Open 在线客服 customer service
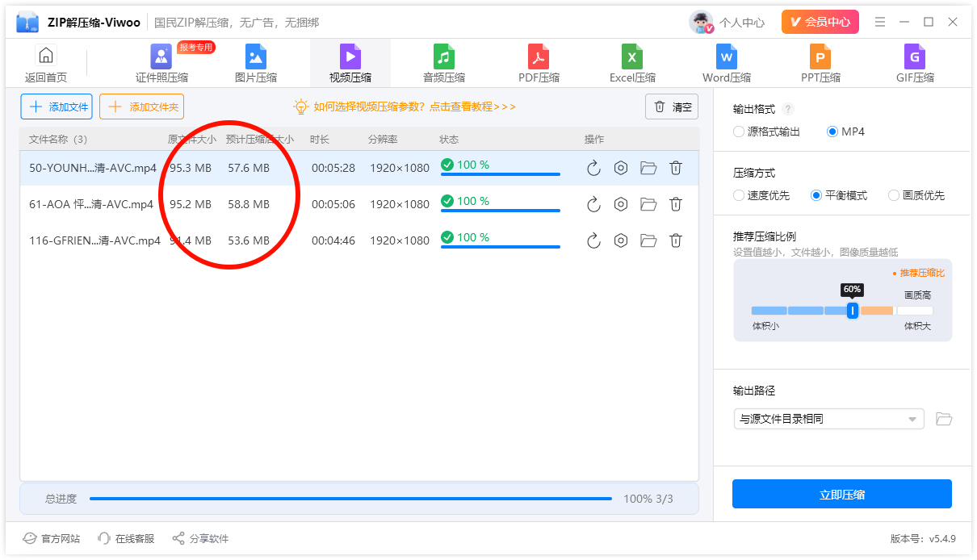The width and height of the screenshot is (977, 560). click(x=125, y=538)
